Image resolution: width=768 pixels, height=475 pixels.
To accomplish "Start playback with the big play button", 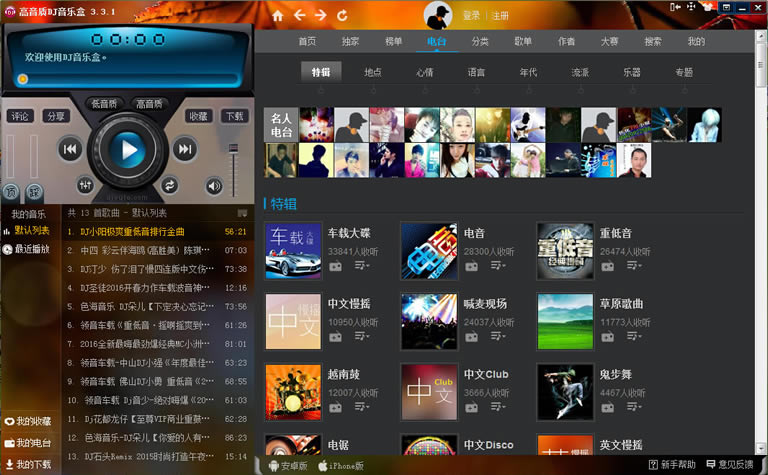I will (x=128, y=150).
